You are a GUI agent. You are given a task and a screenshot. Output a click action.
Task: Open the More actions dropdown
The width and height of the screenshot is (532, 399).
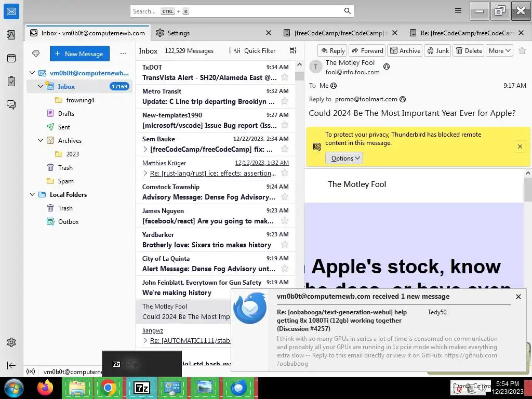[499, 50]
